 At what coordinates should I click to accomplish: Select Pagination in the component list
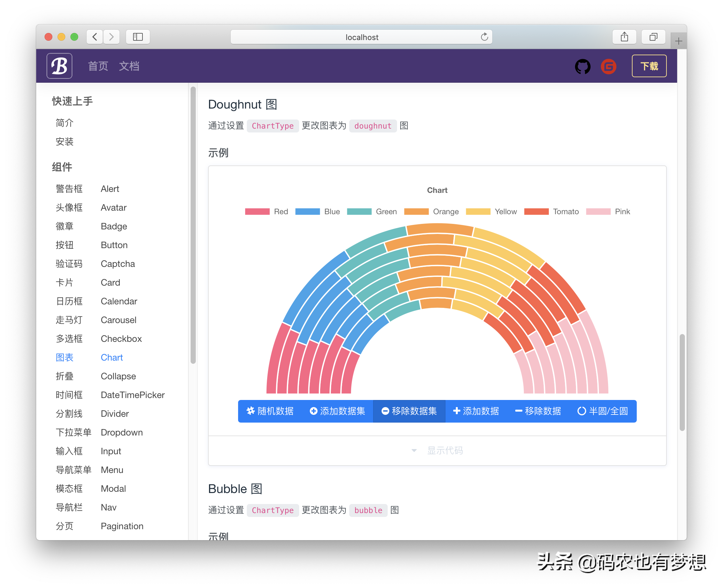122,526
